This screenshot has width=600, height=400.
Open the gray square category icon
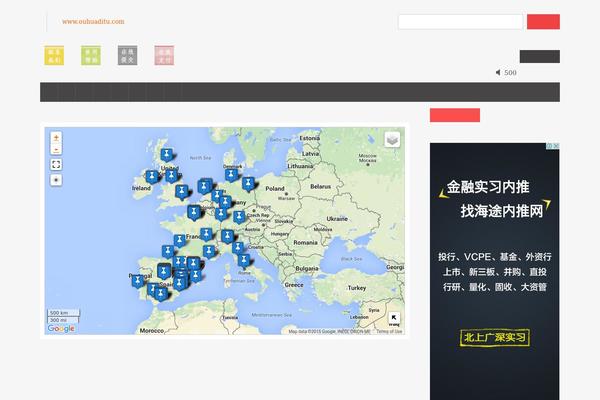tap(127, 56)
